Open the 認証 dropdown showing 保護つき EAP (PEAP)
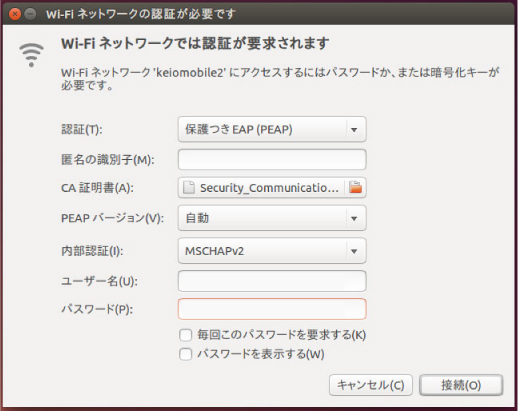This screenshot has height=411, width=518. [272, 129]
